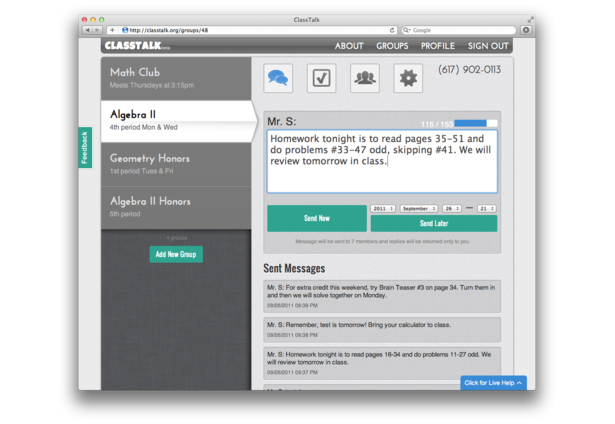Click the 'test is tomorrow' sent message
Screen dimensions: 615x424
click(x=382, y=329)
